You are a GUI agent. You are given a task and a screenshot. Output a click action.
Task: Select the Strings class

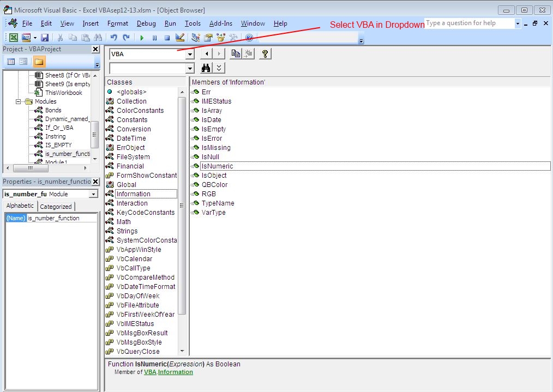(127, 231)
